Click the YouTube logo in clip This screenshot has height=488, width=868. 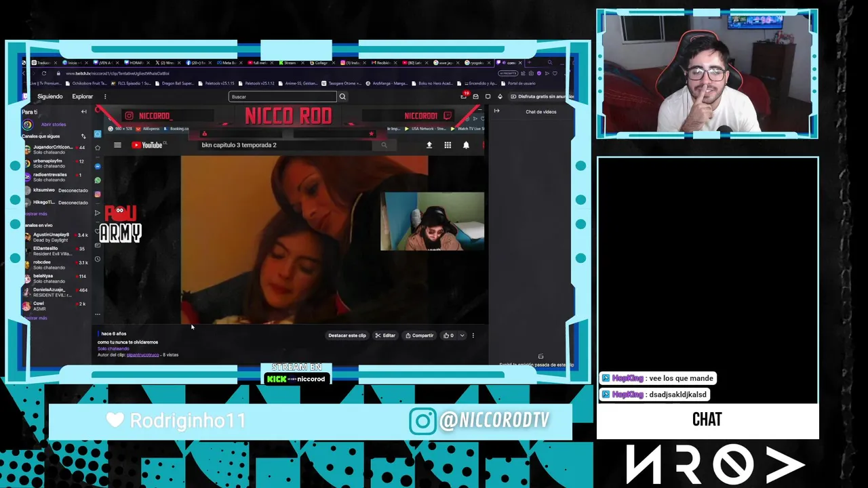click(149, 145)
